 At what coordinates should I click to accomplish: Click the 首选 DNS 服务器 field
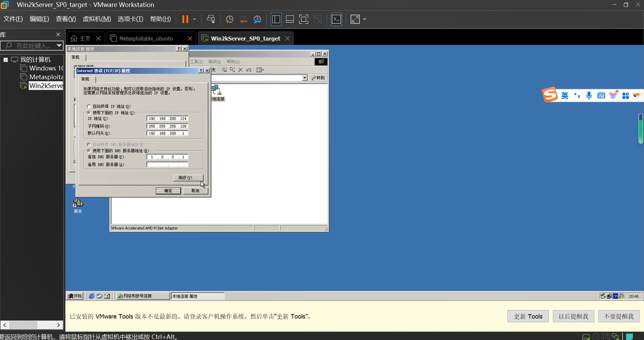click(167, 157)
